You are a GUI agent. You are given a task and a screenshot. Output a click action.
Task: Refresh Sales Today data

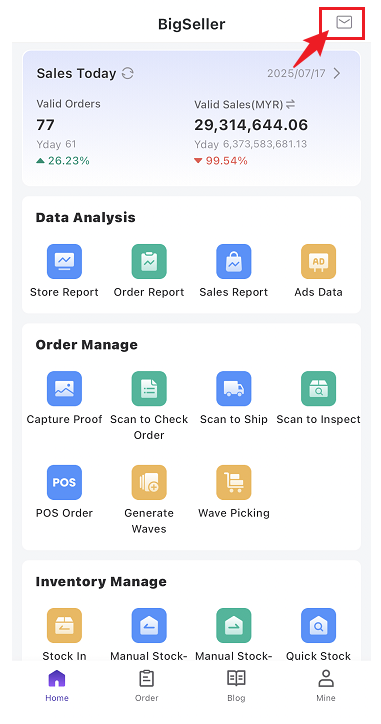pos(127,73)
